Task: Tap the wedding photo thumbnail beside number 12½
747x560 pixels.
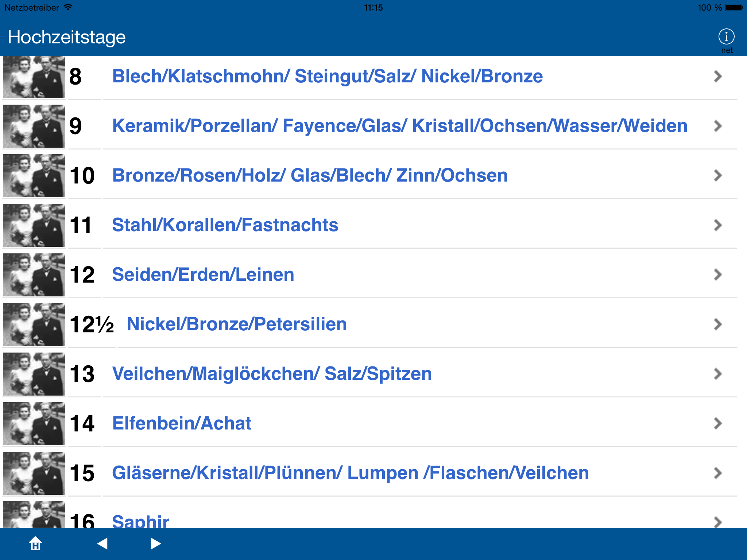Action: [x=34, y=324]
